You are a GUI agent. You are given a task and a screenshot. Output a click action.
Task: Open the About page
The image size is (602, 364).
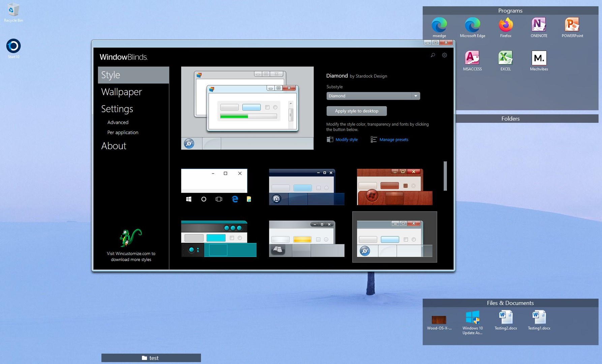click(x=114, y=146)
